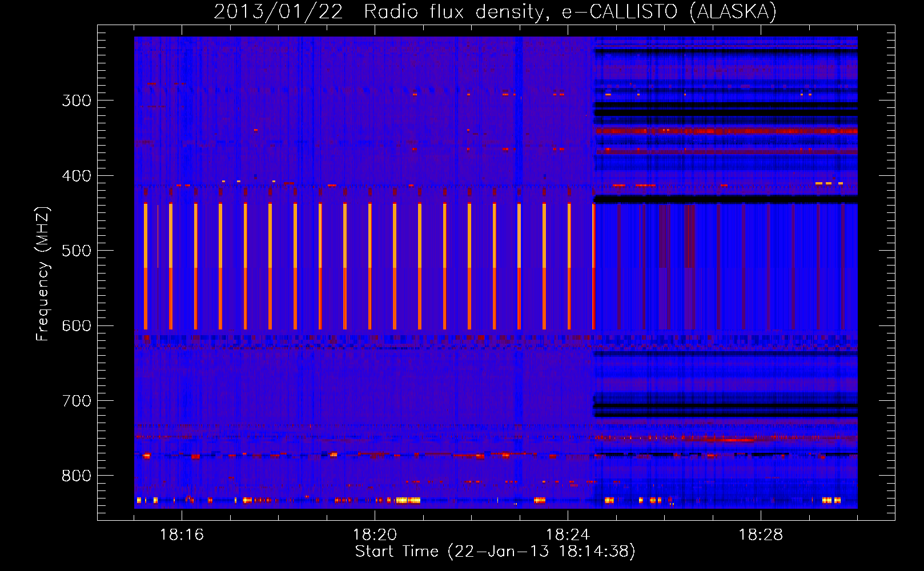Viewport: 924px width, 571px height.
Task: Click the 'Frequency (MHZ)' axis label
Action: point(43,274)
